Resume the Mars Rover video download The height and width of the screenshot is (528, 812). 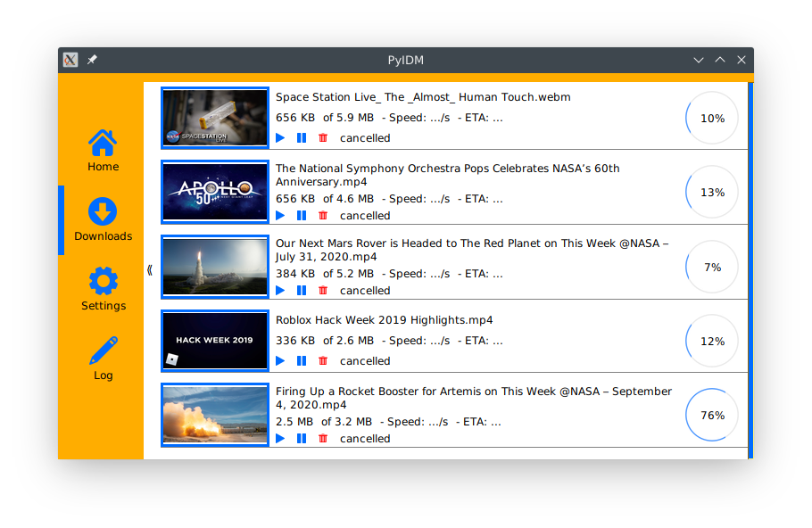tap(281, 291)
